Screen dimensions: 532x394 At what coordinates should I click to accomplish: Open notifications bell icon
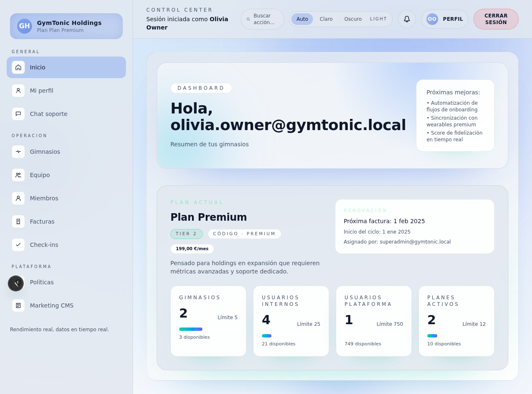point(406,19)
